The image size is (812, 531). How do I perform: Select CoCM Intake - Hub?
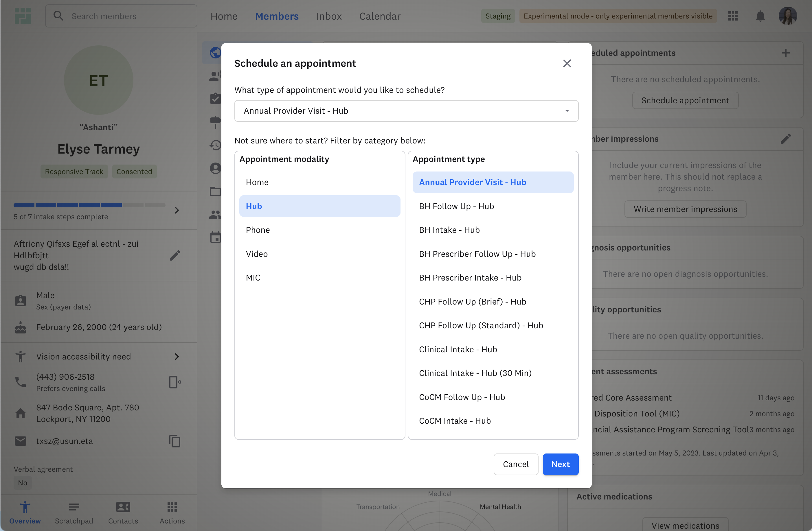click(x=493, y=421)
